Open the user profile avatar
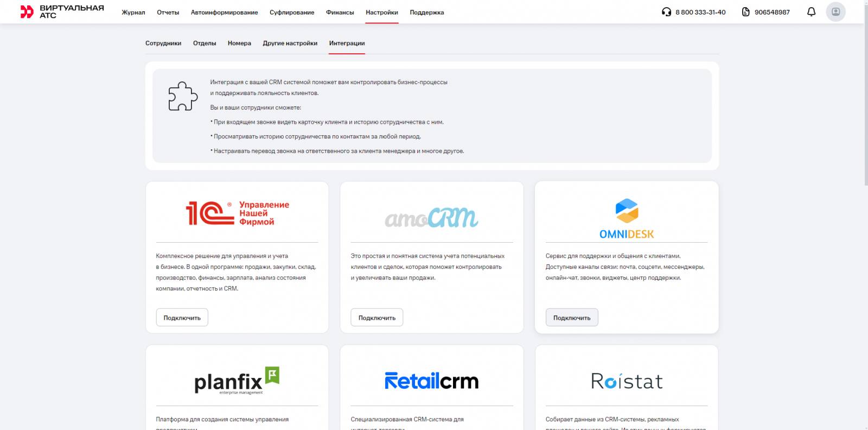Screen dimensions: 868x430 pos(835,11)
